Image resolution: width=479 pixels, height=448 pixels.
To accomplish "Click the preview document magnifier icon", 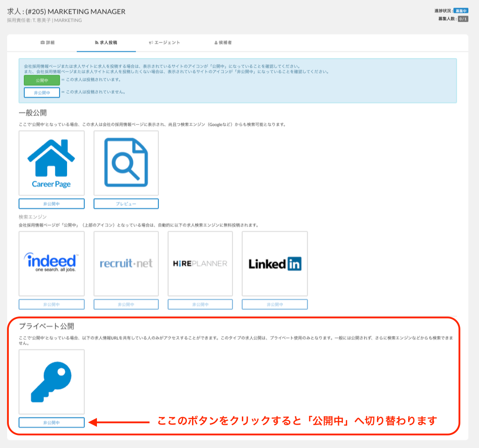I will tap(126, 163).
